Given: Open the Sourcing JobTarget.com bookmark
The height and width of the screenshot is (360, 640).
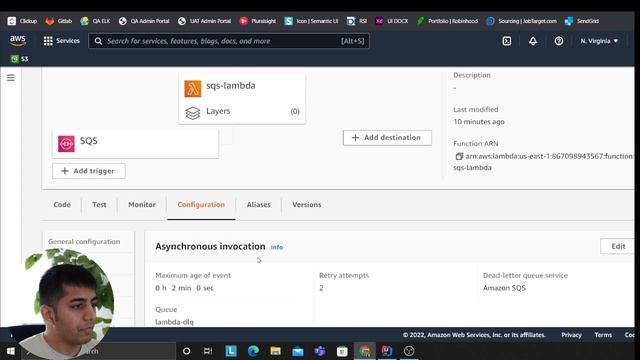Looking at the screenshot, I should pyautogui.click(x=521, y=21).
